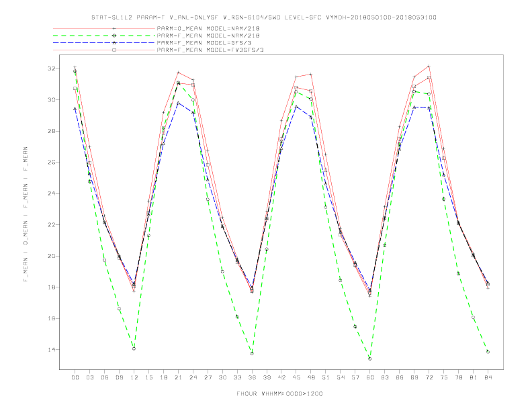The width and height of the screenshot is (532, 411).
Task: Click x-axis tick label 72
Action: [429, 377]
